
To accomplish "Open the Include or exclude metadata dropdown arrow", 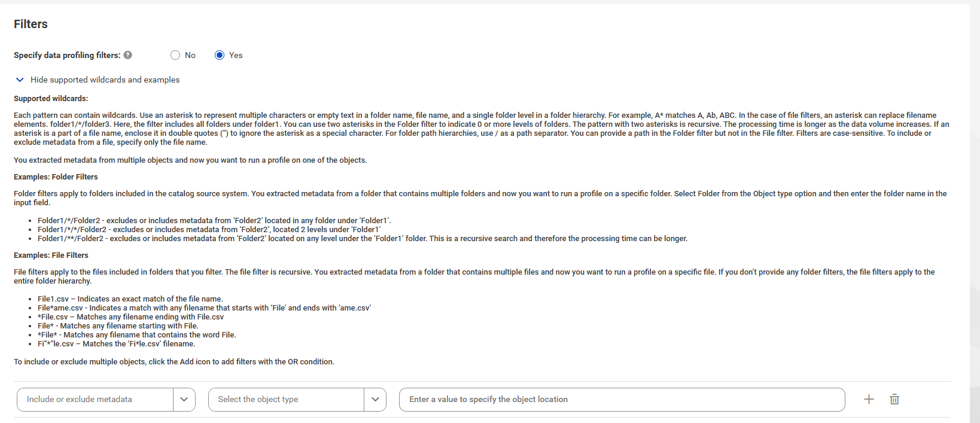I will click(184, 400).
